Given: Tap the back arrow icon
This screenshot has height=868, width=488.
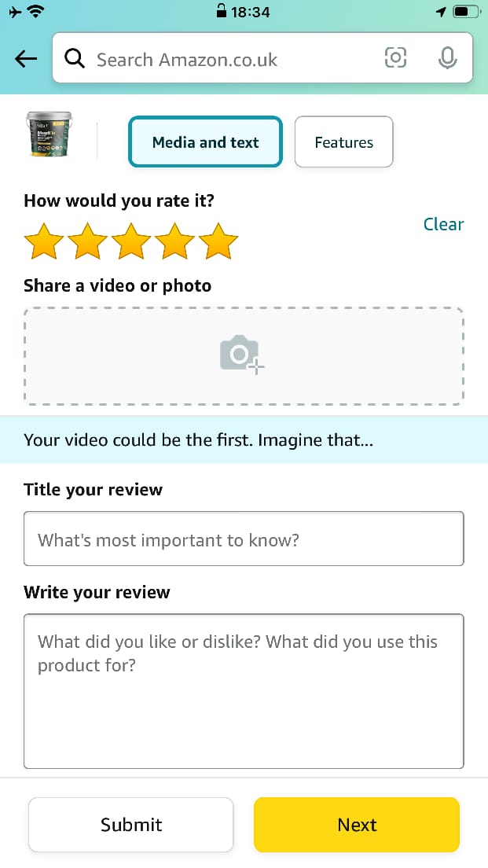Looking at the screenshot, I should pyautogui.click(x=26, y=59).
